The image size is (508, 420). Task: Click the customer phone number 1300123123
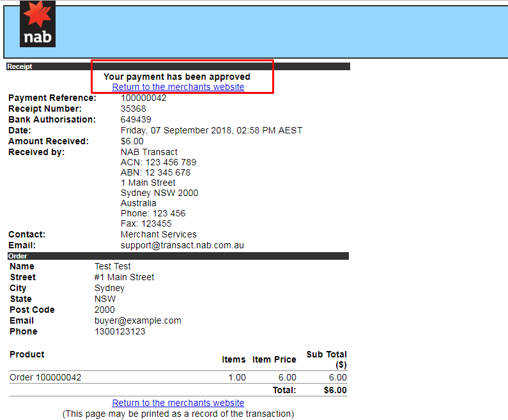pyautogui.click(x=119, y=331)
